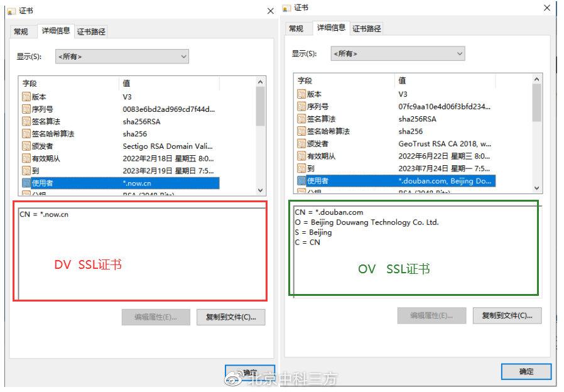Screen dimensions: 564x392
Task: Select value 2023年7月24日 in right list
Action: pyautogui.click(x=444, y=168)
